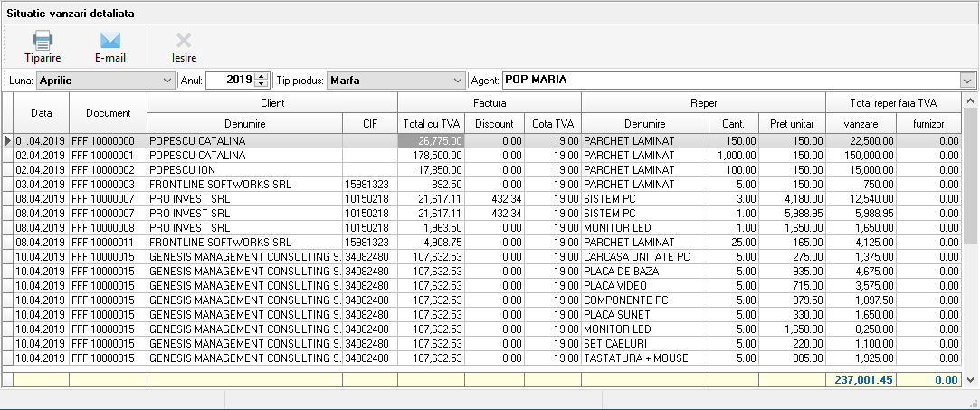Expand the Tip produs dropdown
Viewport: 980px width, 410px height.
click(x=457, y=80)
